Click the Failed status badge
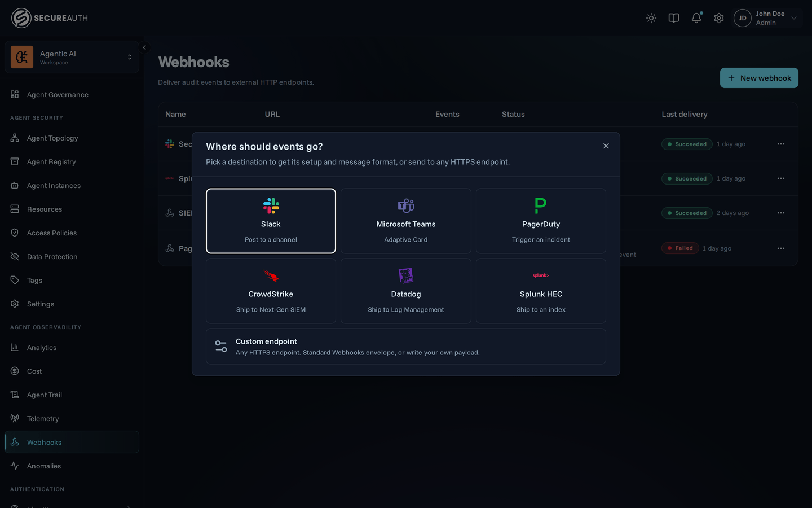The height and width of the screenshot is (508, 812). (680, 248)
